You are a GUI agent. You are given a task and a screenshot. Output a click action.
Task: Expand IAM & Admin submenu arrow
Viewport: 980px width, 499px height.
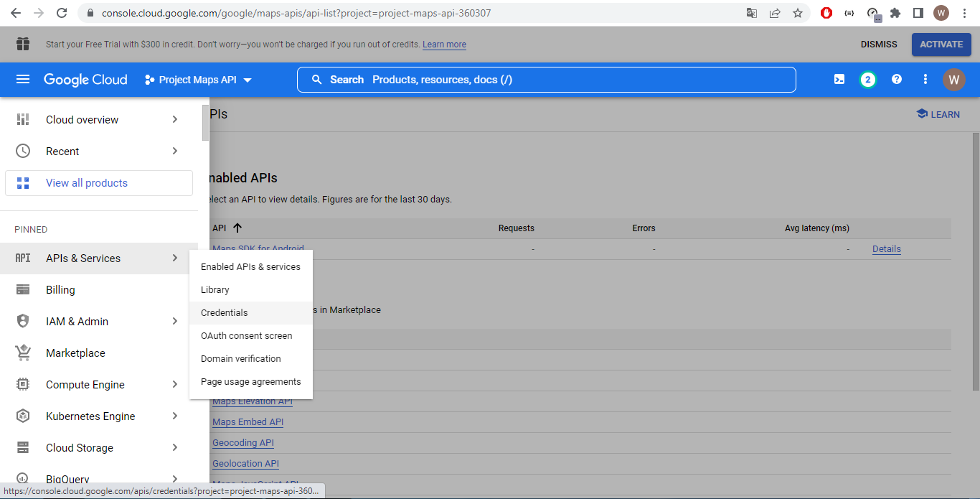click(x=175, y=322)
